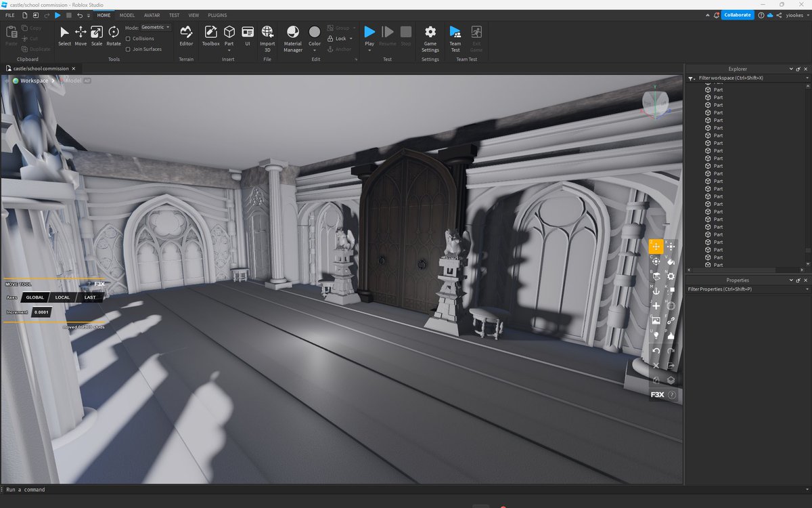This screenshot has height=508, width=812.
Task: Click Play to start playtest
Action: pos(369,32)
